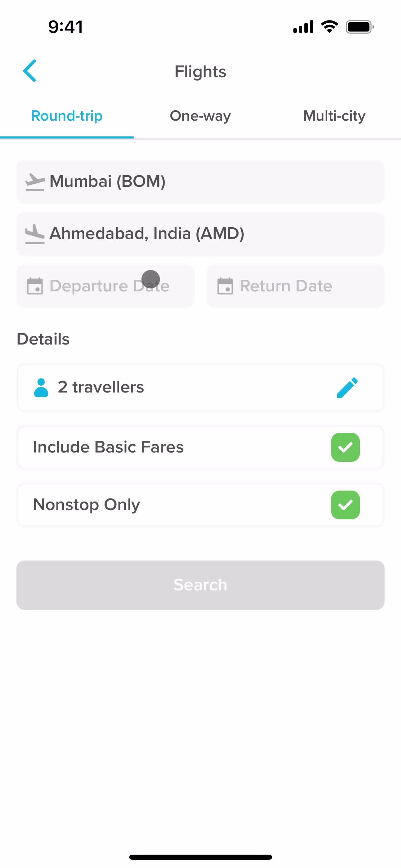Tap the back chevron icon

[29, 71]
